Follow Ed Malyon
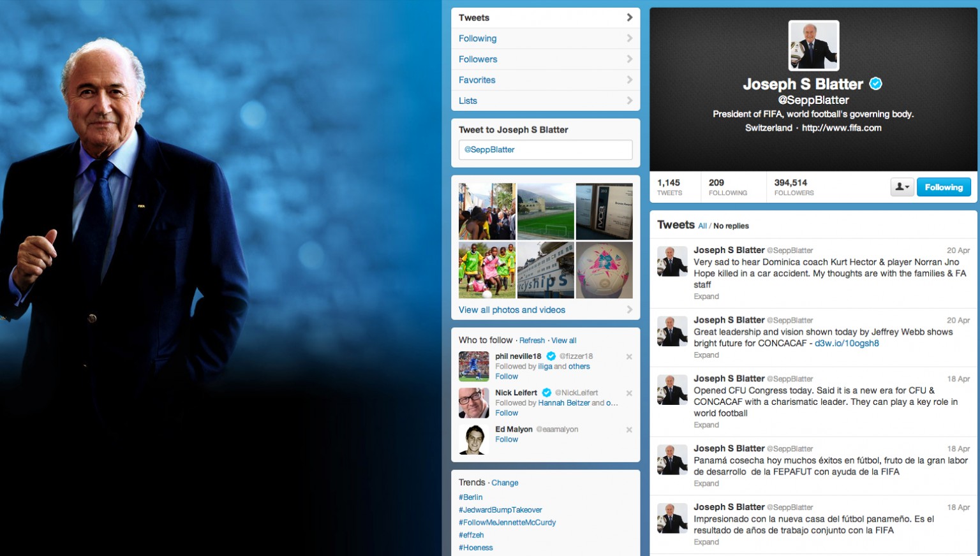The image size is (980, 556). (x=507, y=439)
